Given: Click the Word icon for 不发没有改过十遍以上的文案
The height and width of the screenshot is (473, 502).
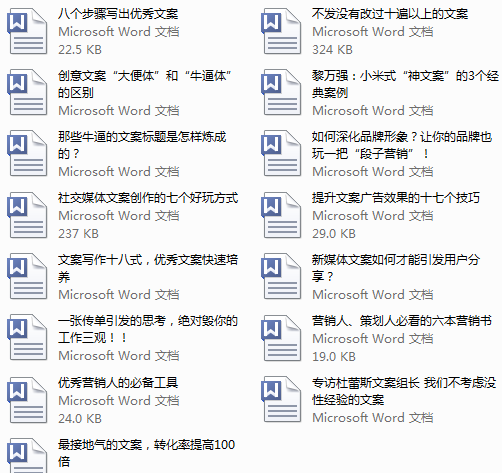Looking at the screenshot, I should (x=281, y=31).
